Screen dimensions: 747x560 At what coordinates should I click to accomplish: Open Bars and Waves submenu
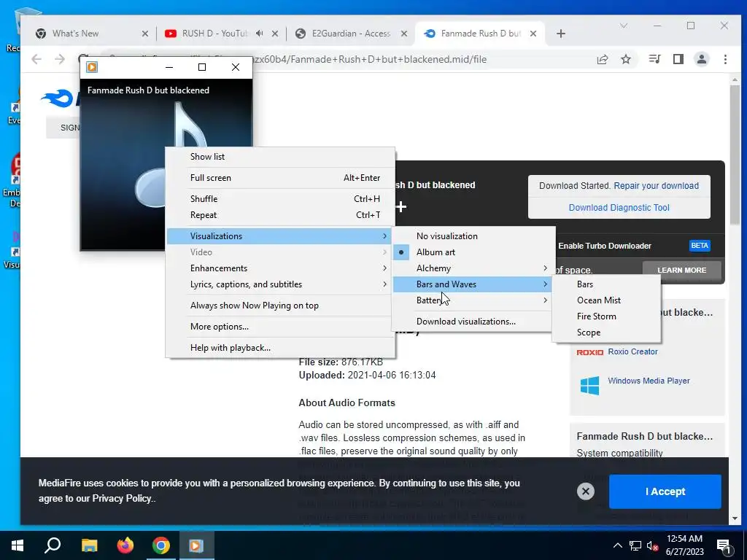(x=473, y=284)
